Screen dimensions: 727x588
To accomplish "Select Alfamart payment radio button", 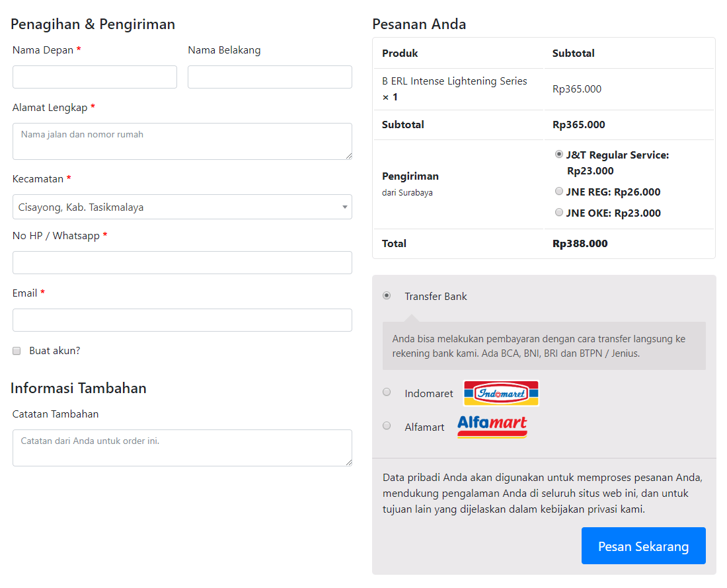I will tap(387, 425).
